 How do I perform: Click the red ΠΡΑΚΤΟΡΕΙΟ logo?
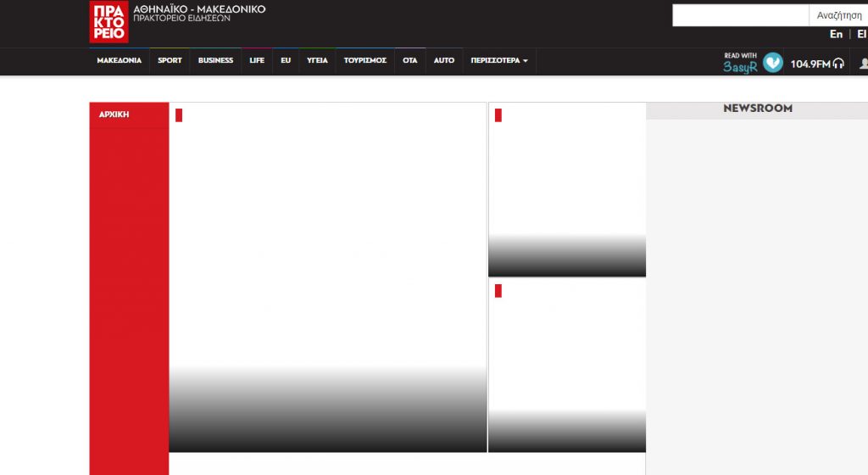[x=108, y=22]
